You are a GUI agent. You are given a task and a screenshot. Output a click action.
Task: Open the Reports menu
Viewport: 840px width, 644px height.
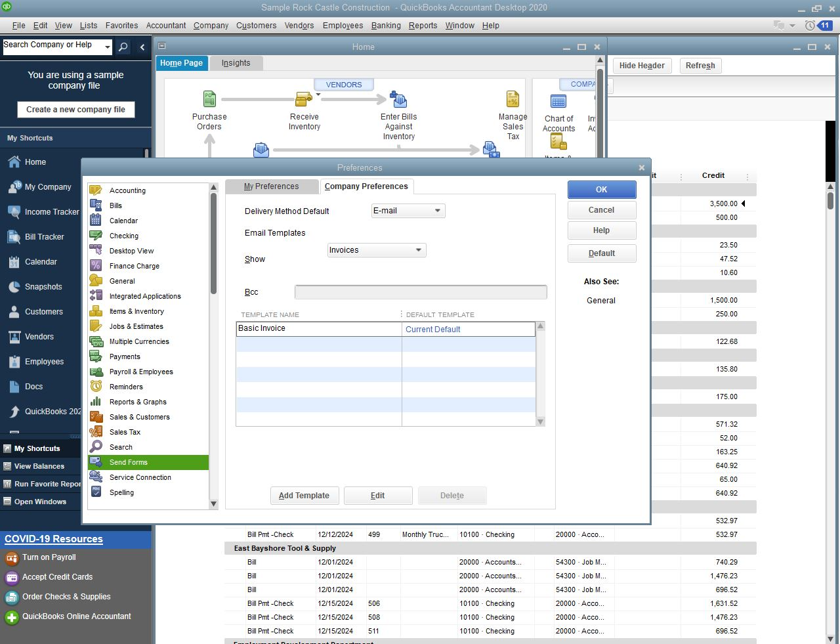[x=423, y=26]
